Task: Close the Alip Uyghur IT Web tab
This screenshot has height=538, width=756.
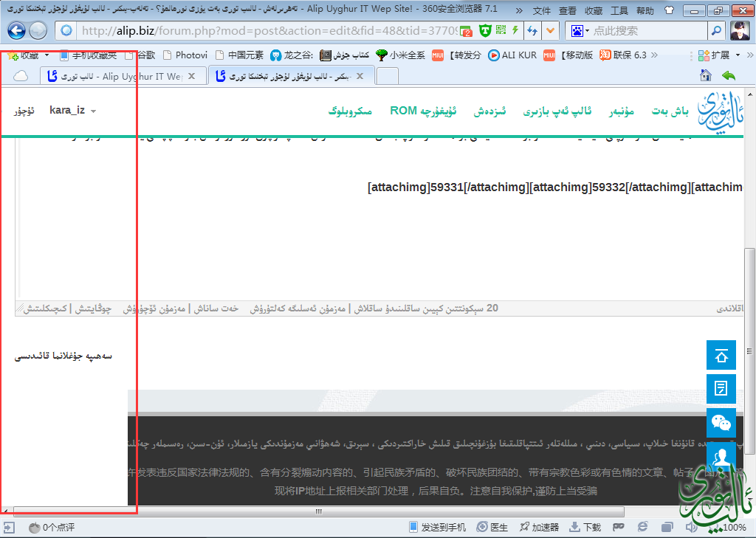Action: click(192, 76)
